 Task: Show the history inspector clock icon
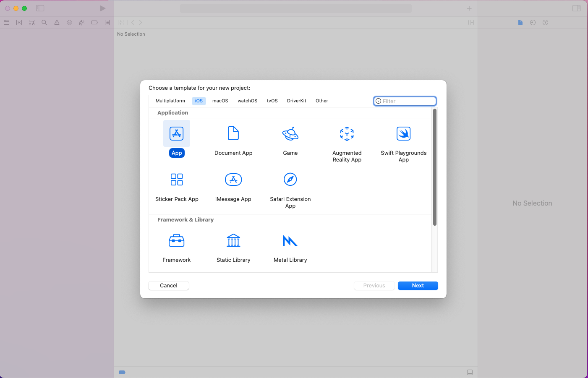[533, 23]
